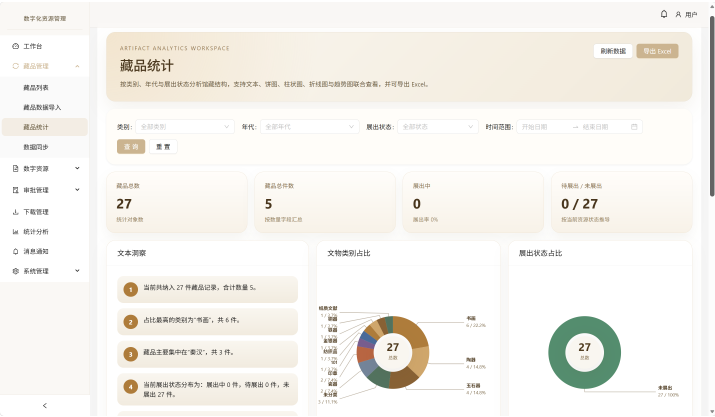Click the 查询 search button
Screen dimensions: 715x417
pos(131,146)
